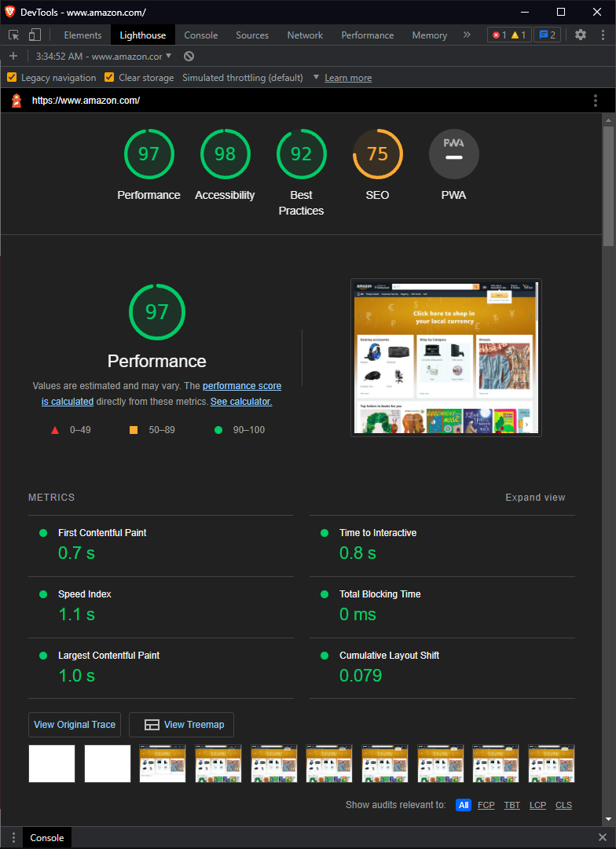Show All relevant audits
This screenshot has height=849, width=616.
(x=464, y=805)
